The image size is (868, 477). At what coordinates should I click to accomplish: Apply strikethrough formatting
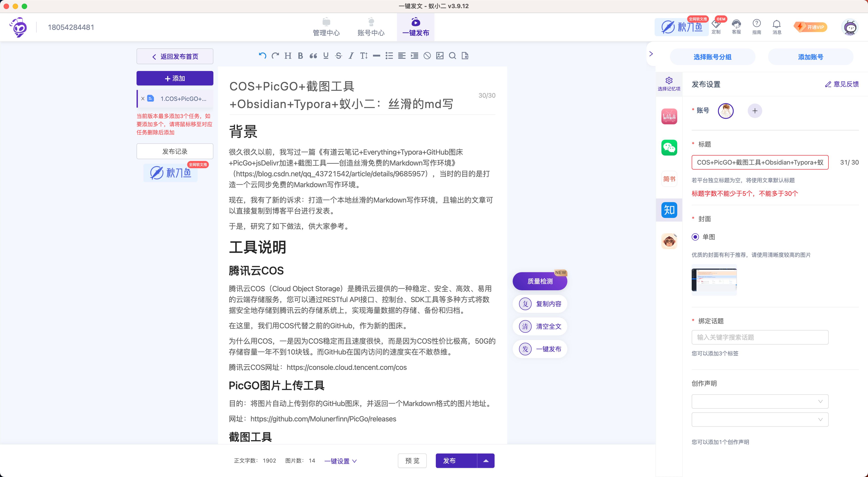tap(339, 56)
